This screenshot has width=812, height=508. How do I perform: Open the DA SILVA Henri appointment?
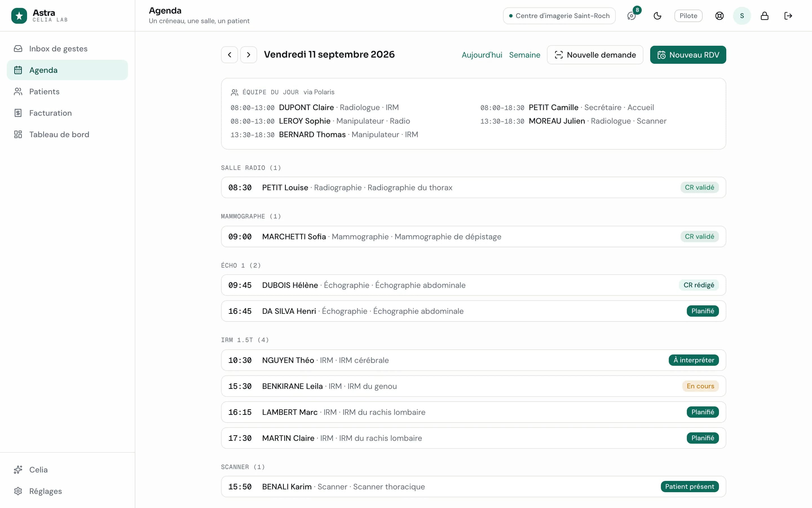pyautogui.click(x=473, y=311)
